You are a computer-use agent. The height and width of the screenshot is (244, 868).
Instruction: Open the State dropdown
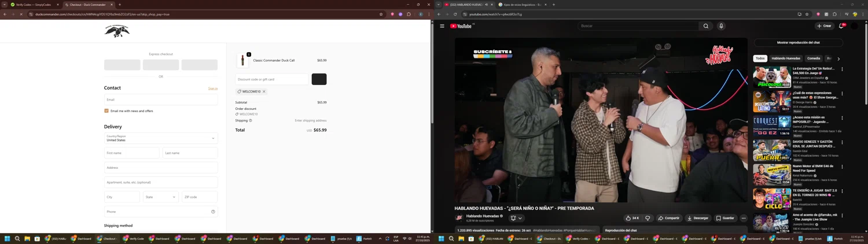[x=161, y=197]
